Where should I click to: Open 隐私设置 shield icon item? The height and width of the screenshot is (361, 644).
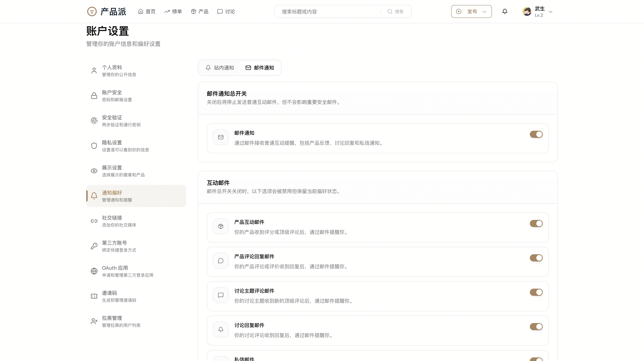pos(94,146)
